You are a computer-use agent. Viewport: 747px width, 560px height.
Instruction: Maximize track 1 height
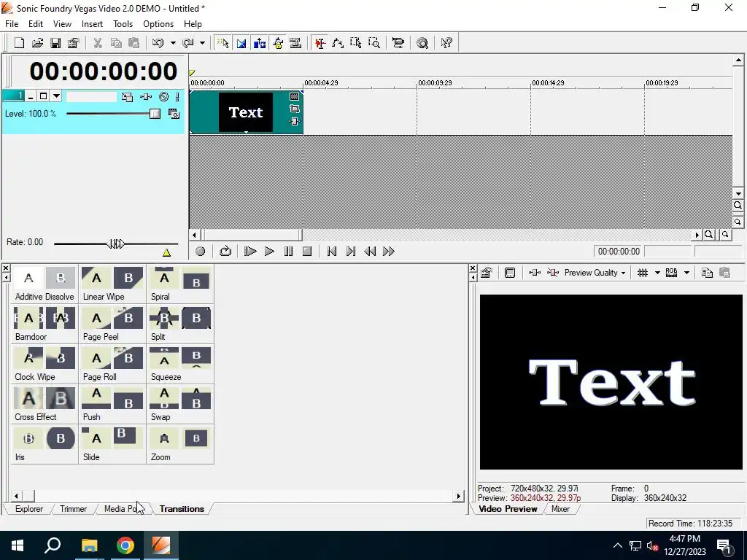pyautogui.click(x=43, y=97)
